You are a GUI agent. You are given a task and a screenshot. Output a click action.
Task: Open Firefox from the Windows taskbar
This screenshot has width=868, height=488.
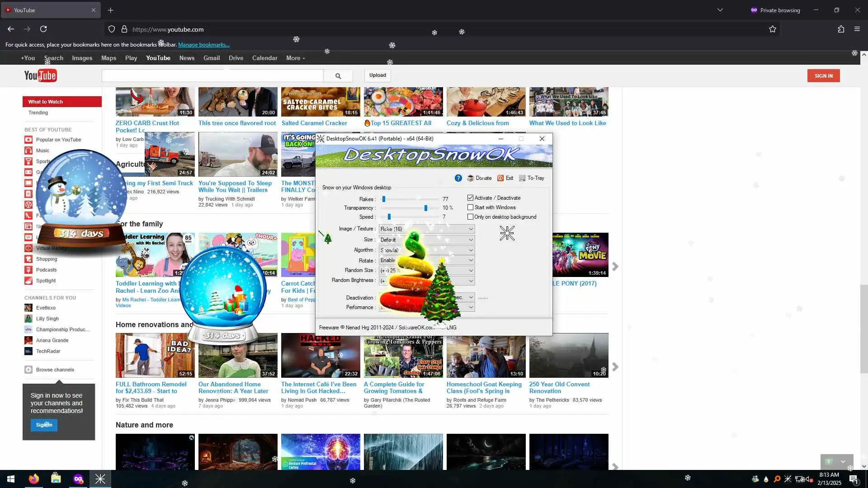34,479
